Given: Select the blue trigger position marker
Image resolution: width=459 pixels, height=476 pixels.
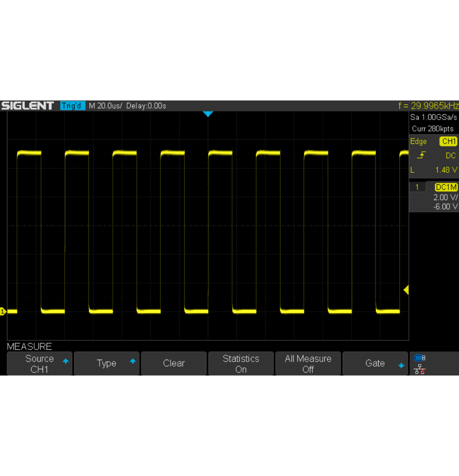Looking at the screenshot, I should click(208, 114).
